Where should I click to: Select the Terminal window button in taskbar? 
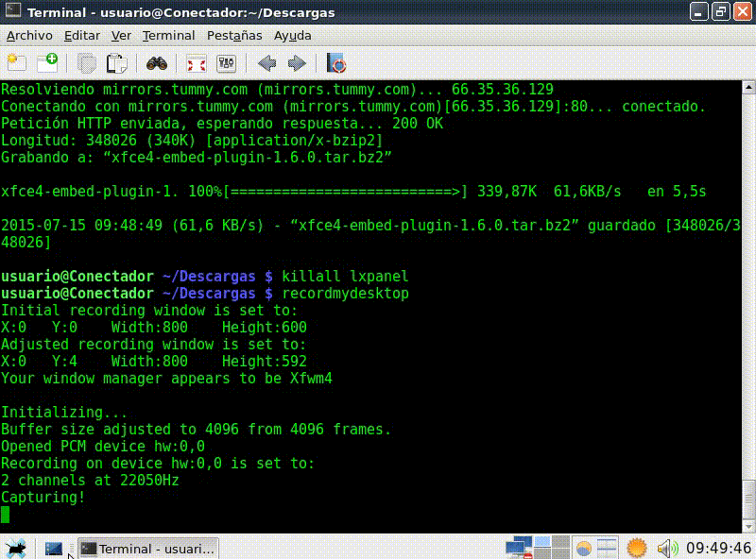pos(148,548)
